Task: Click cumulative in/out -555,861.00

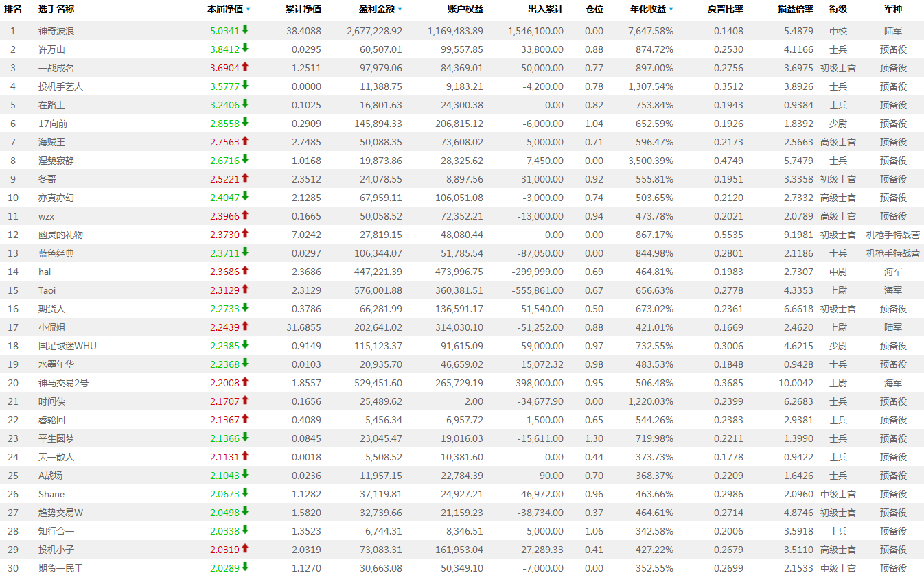Action: point(538,290)
